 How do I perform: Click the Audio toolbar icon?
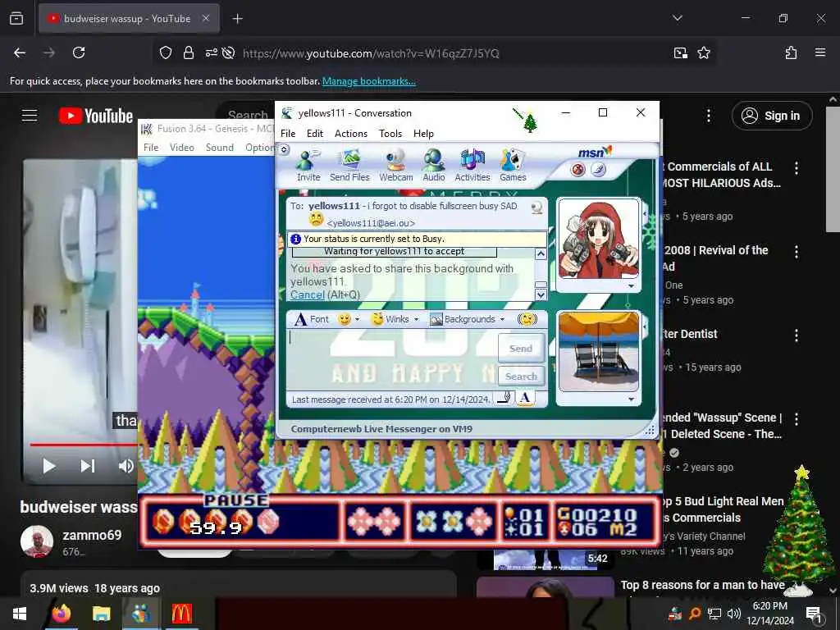click(x=433, y=166)
